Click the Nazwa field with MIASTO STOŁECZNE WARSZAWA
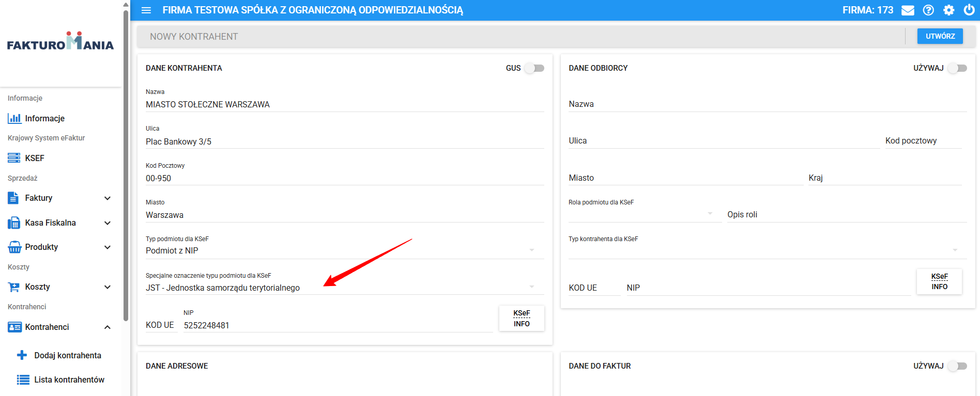This screenshot has width=980, height=396. click(345, 104)
